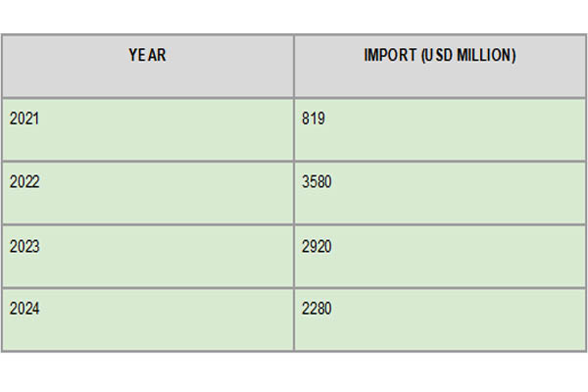The width and height of the screenshot is (588, 392).
Task: Click the IMPORT (USD MILLION) column header
Action: coord(440,66)
